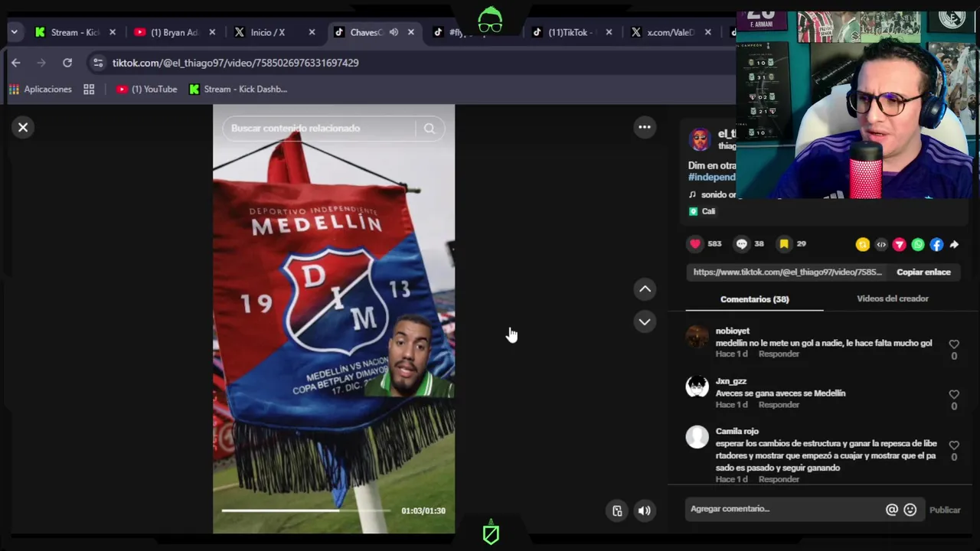This screenshot has width=980, height=551.
Task: Open nobioyet's profile from the username
Action: [732, 331]
